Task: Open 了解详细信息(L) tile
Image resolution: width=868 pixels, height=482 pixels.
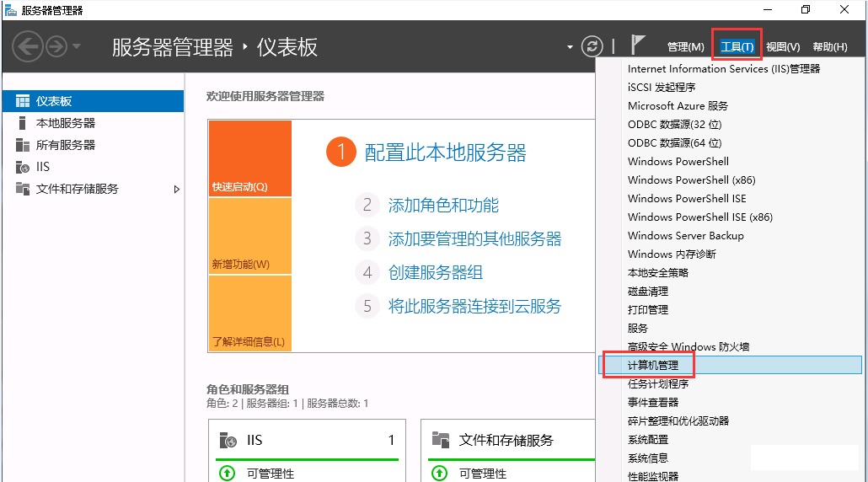Action: [x=249, y=313]
